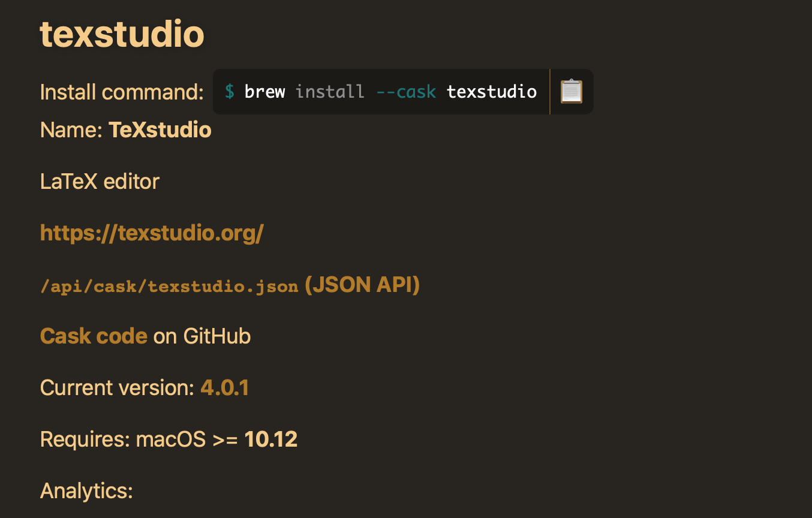The width and height of the screenshot is (812, 518).
Task: Click the --cask flag in the command
Action: (407, 91)
